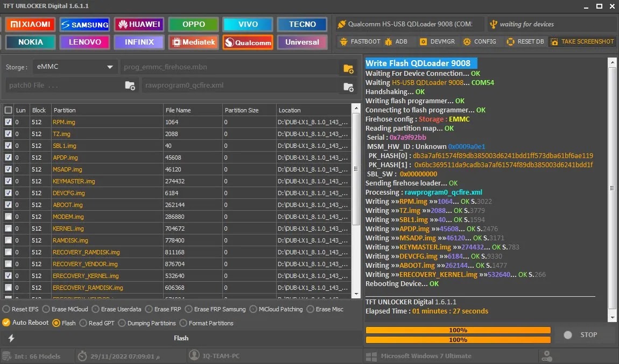Check the RAMDISK.img checkbox
The image size is (619, 364).
coord(8,240)
